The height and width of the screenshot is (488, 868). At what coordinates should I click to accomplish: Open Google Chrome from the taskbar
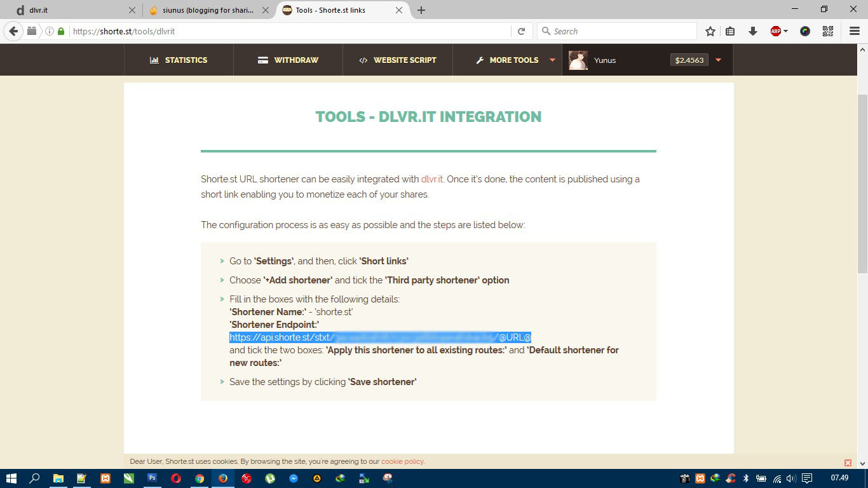click(x=200, y=478)
